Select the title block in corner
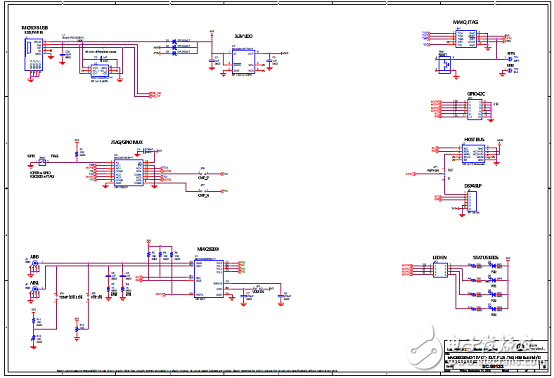 pyautogui.click(x=496, y=355)
